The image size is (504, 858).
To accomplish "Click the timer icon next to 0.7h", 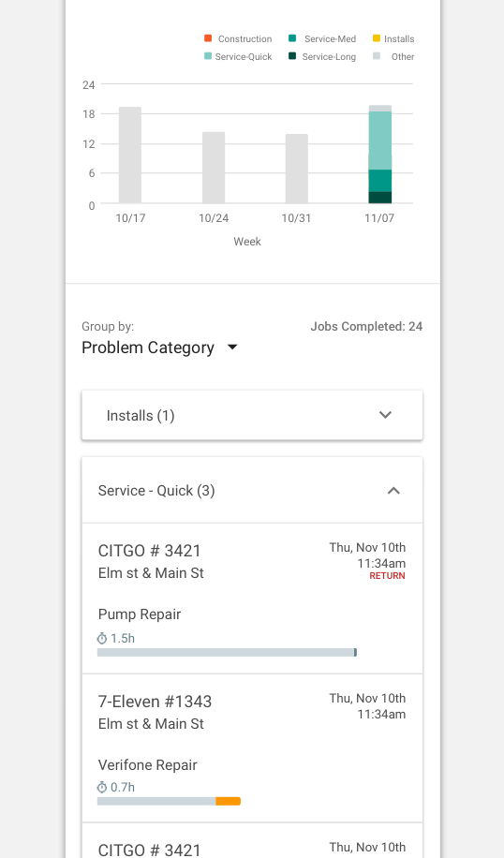I will (102, 788).
